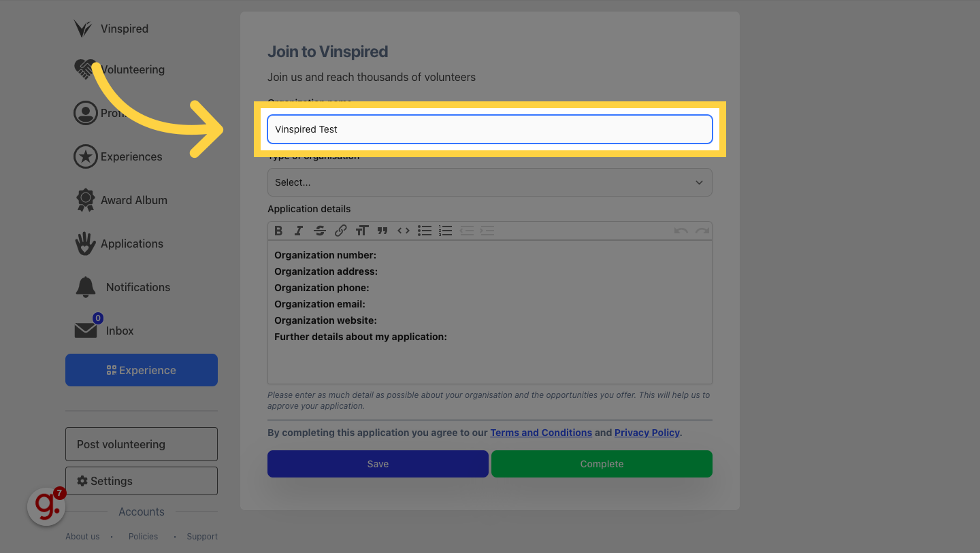The height and width of the screenshot is (553, 980).
Task: Decrease the indent level
Action: pyautogui.click(x=466, y=231)
